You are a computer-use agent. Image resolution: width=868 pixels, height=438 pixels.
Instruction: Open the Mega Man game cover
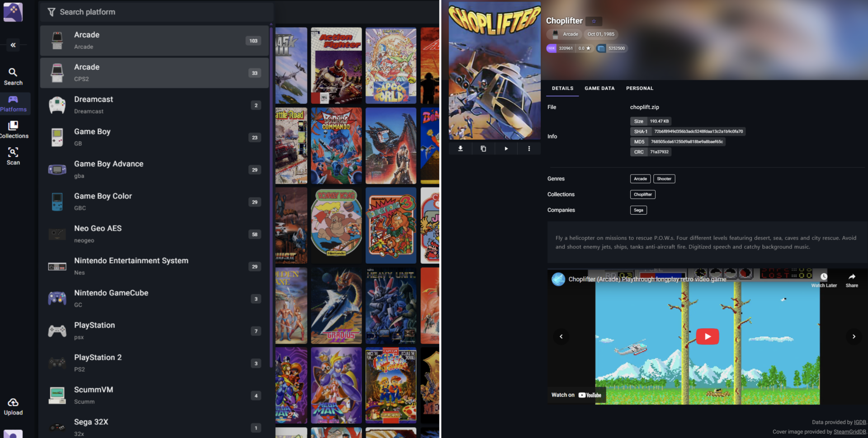coord(336,386)
